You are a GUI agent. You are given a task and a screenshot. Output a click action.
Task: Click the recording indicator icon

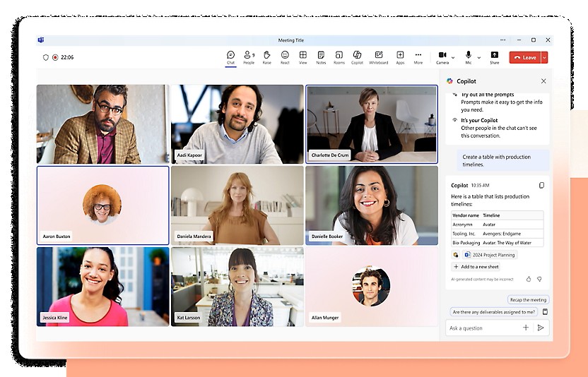coord(55,57)
